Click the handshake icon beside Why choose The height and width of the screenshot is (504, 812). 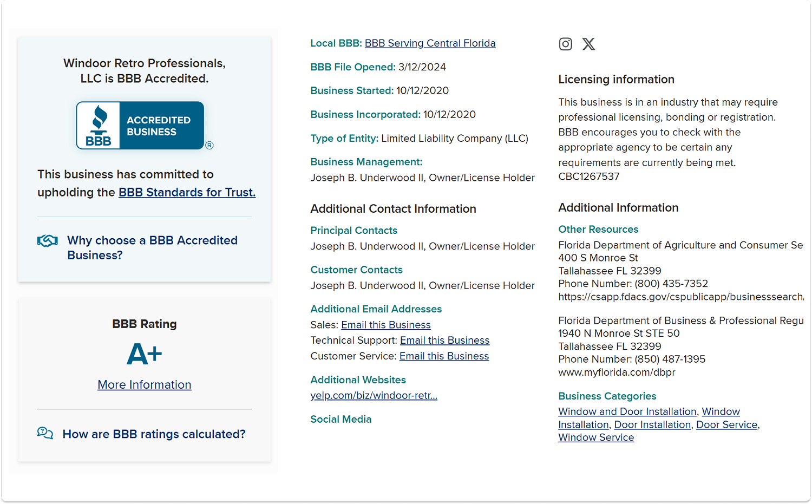[48, 241]
